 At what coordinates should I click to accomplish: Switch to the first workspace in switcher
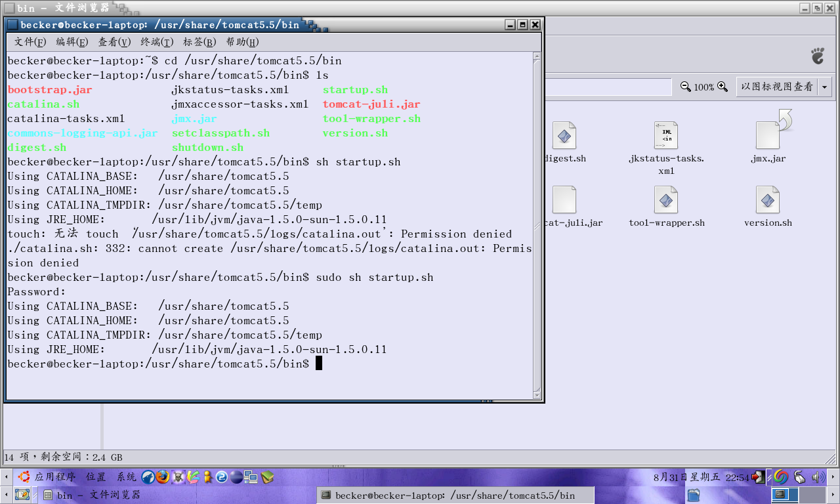[x=784, y=495]
